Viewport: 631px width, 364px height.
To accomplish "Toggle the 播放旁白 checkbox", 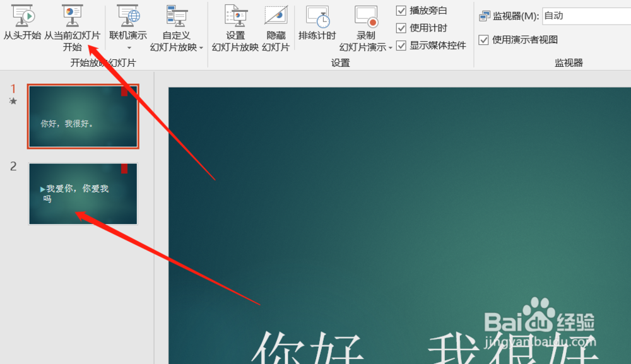I will pyautogui.click(x=401, y=11).
